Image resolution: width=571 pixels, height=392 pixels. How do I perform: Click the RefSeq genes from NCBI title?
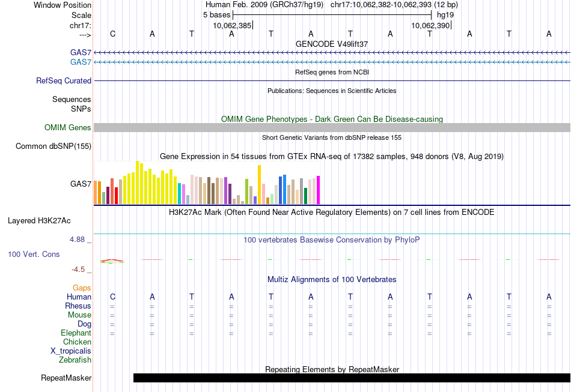tap(332, 72)
